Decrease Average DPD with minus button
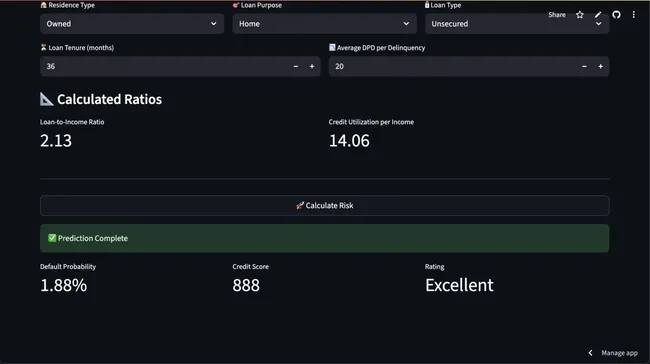This screenshot has height=364, width=650. tap(584, 66)
